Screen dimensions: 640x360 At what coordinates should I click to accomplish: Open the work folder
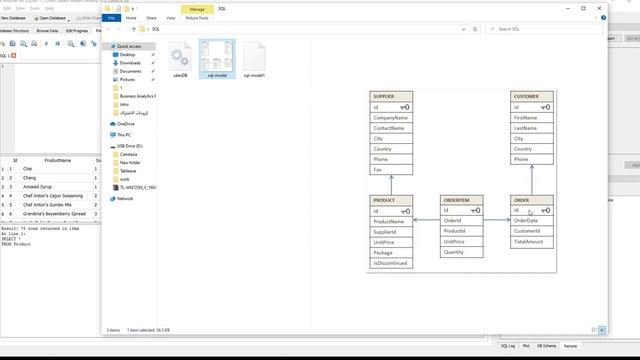click(124, 179)
